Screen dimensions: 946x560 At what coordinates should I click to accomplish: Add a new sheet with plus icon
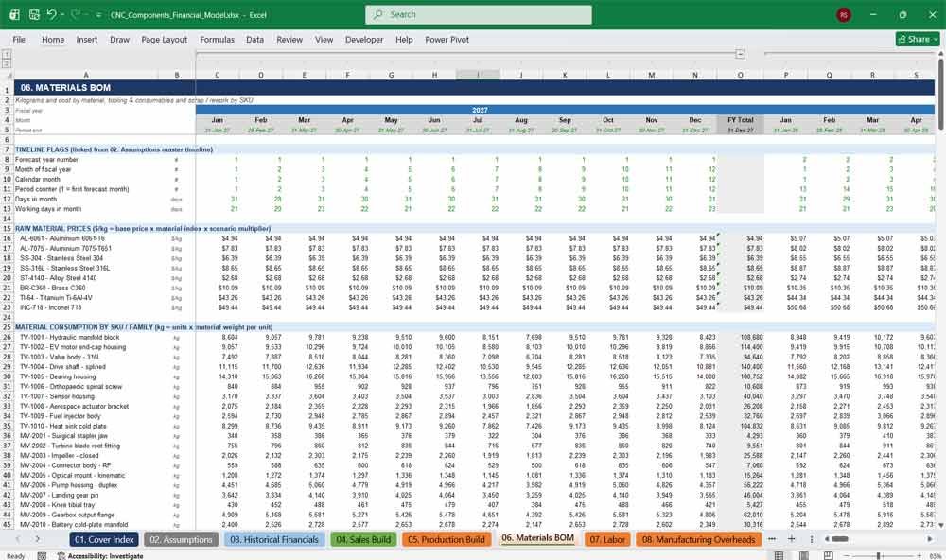point(792,539)
